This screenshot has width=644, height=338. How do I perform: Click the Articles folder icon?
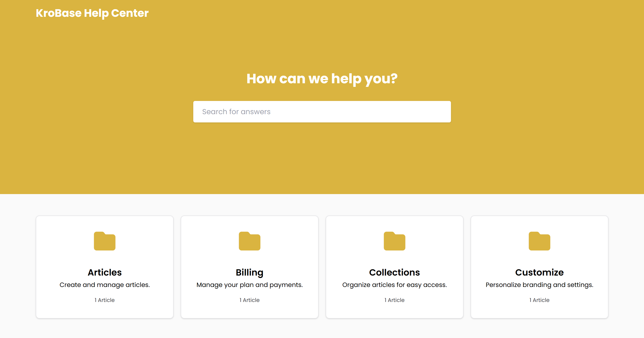[x=104, y=241]
